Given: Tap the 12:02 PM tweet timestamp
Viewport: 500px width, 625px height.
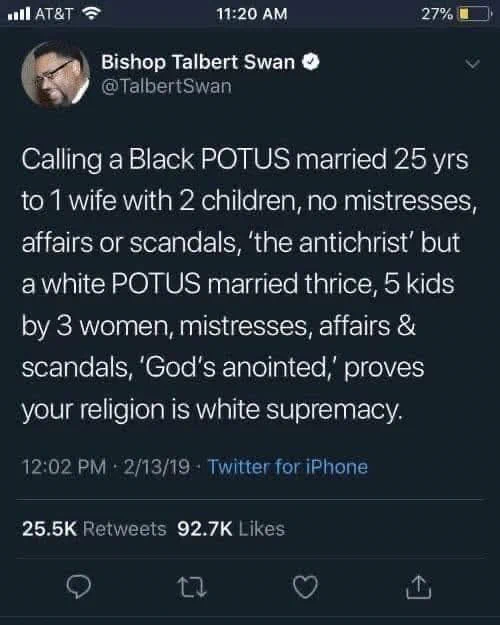Looking at the screenshot, I should point(64,467).
